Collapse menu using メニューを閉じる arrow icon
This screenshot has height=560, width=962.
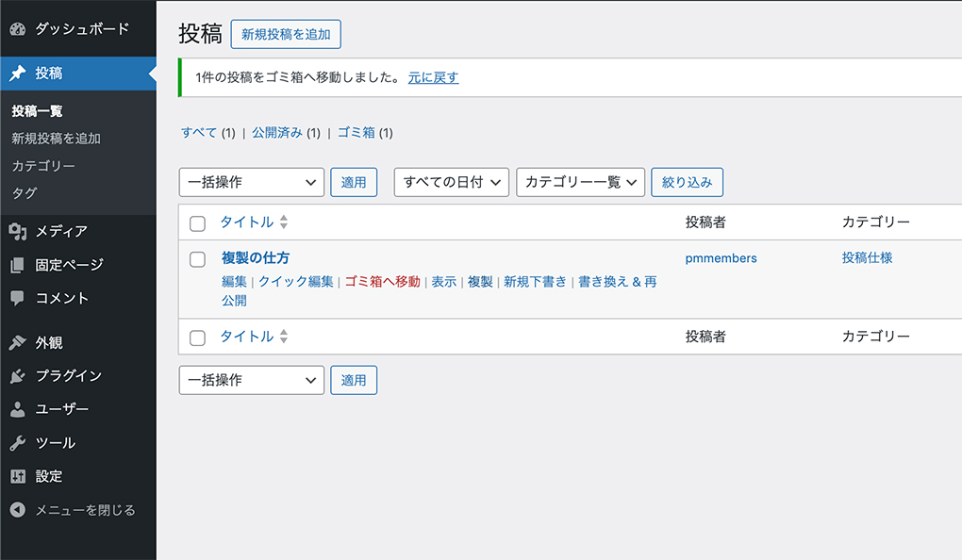coord(17,510)
